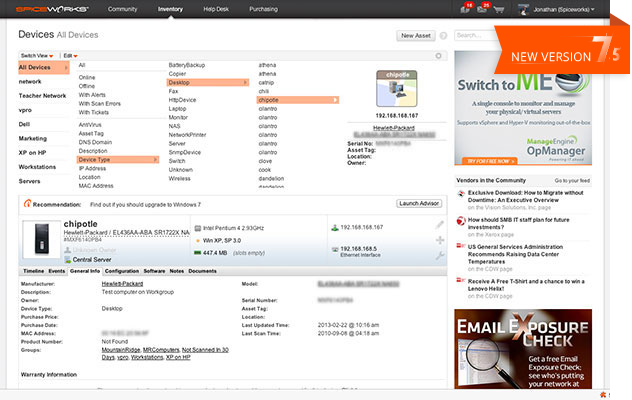
Task: Click the OpManager Switch to ME ad
Action: click(523, 108)
